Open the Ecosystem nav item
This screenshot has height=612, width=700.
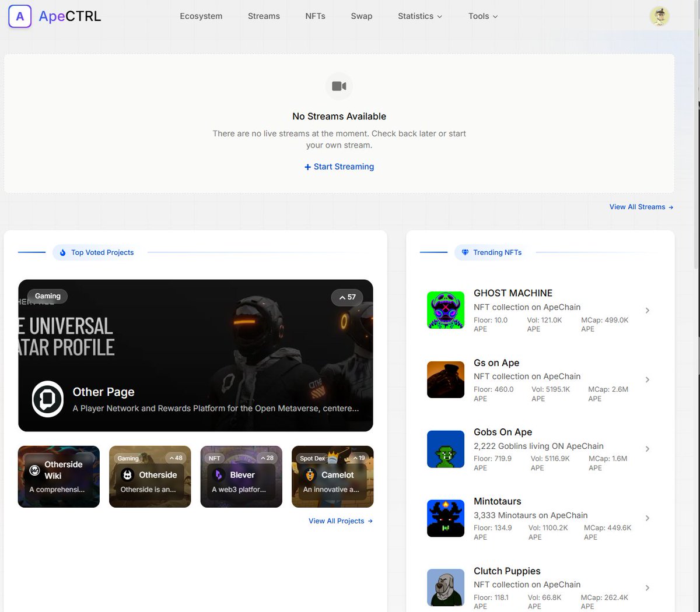coord(201,16)
